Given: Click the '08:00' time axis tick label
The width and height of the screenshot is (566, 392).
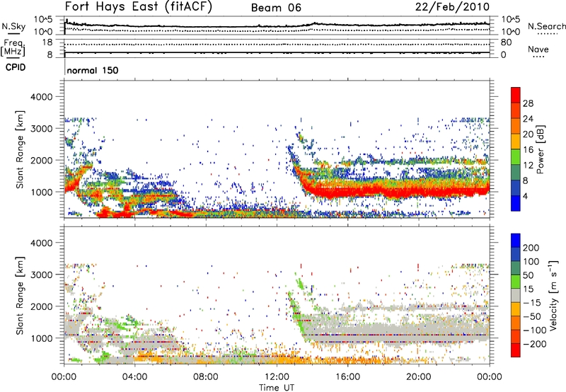Looking at the screenshot, I should coord(206,377).
